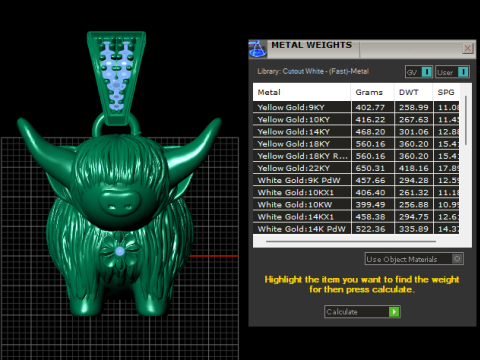Select the White Gold:14K PdW row
The height and width of the screenshot is (360, 480).
pos(356,229)
